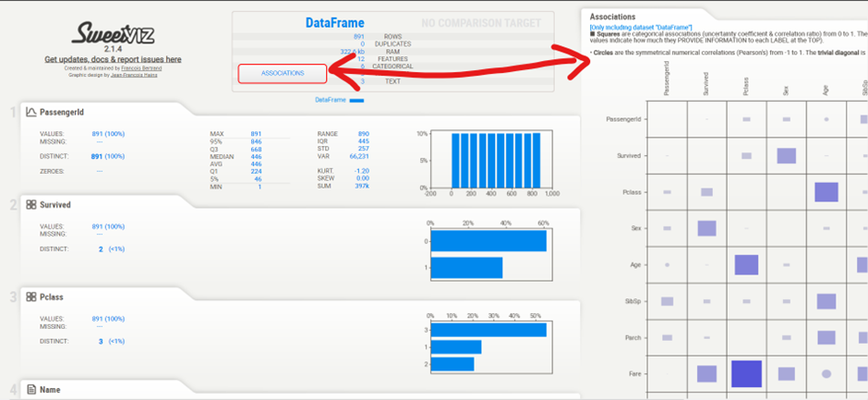This screenshot has width=868, height=400.
Task: Expand the Name feature card title
Action: 51,390
